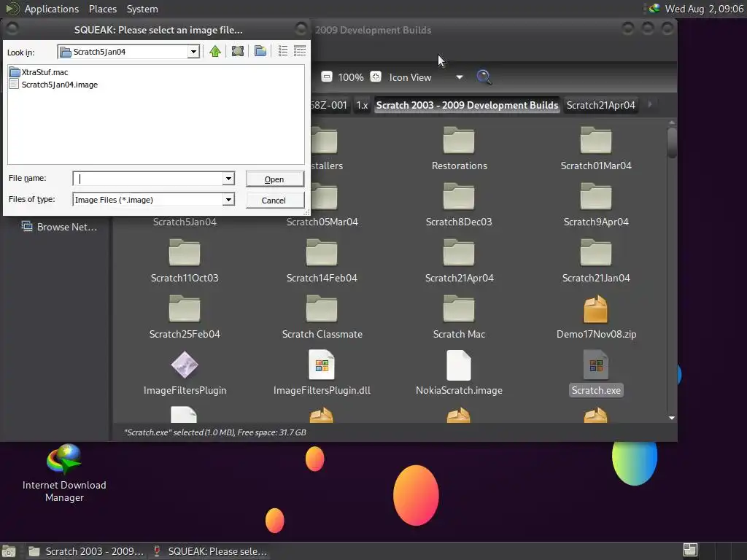
Task: Click the file manager vertical scrollbar
Action: [x=672, y=143]
